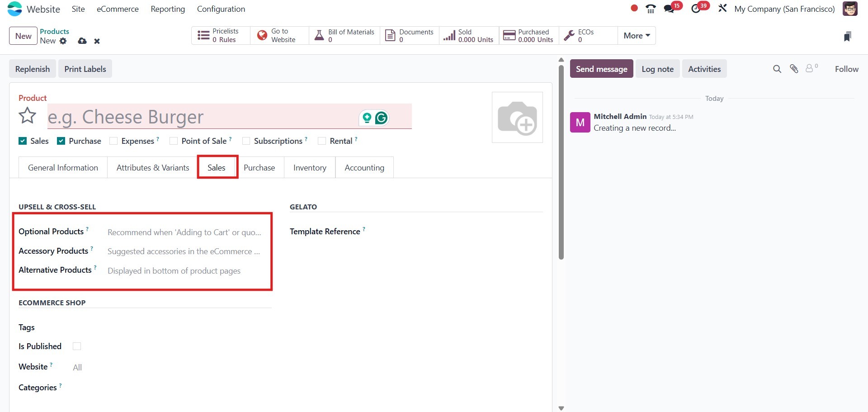Viewport: 868px width, 412px height.
Task: Discard changes with the X icon
Action: [97, 41]
